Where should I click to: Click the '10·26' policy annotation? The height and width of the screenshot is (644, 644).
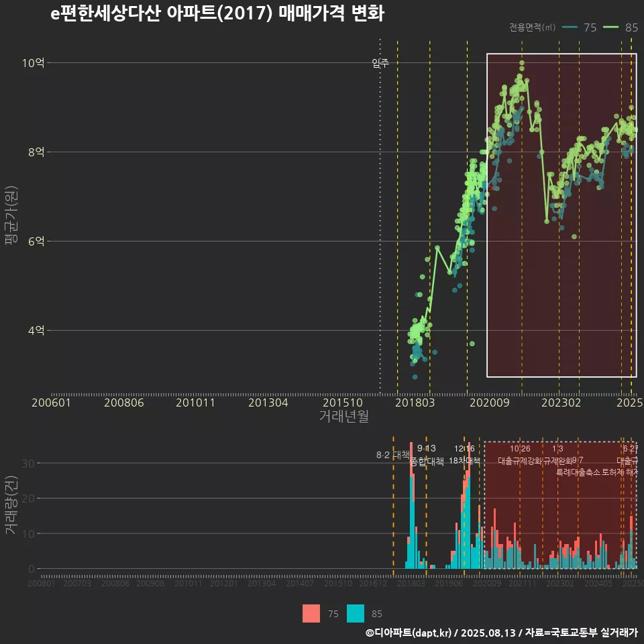[x=520, y=449]
